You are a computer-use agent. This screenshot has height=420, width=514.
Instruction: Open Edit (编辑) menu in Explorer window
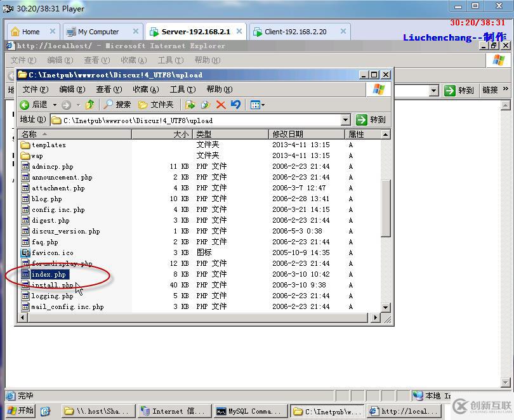click(72, 89)
